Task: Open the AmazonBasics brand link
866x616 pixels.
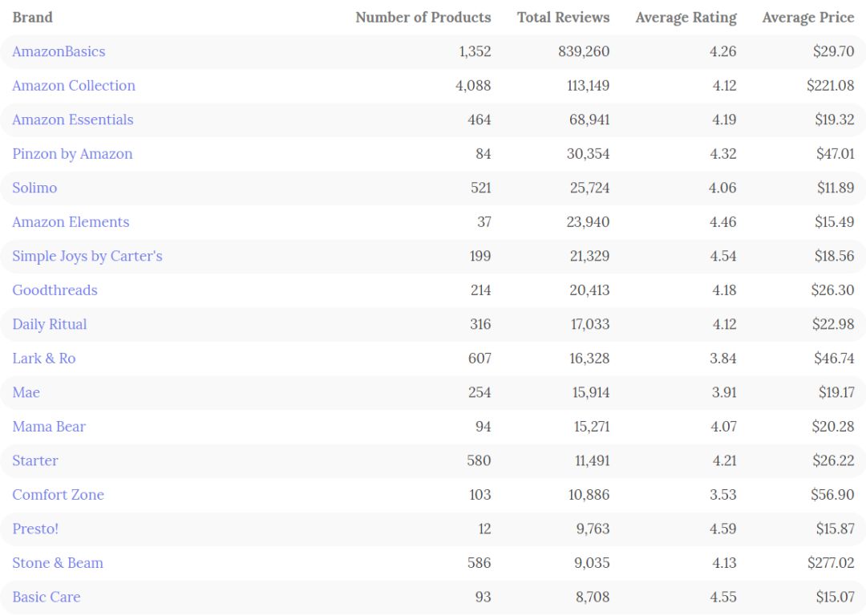Action: pos(59,51)
